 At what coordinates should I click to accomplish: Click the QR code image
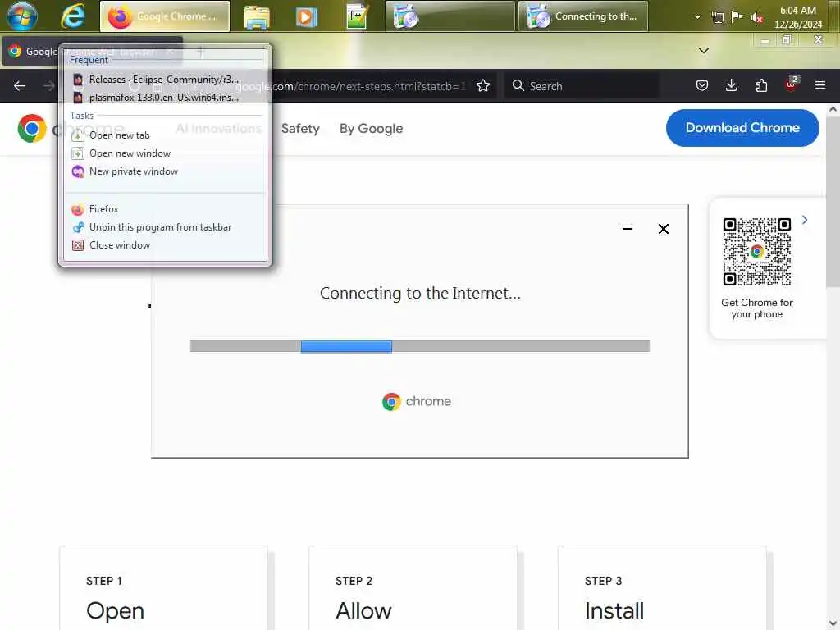[x=756, y=251]
